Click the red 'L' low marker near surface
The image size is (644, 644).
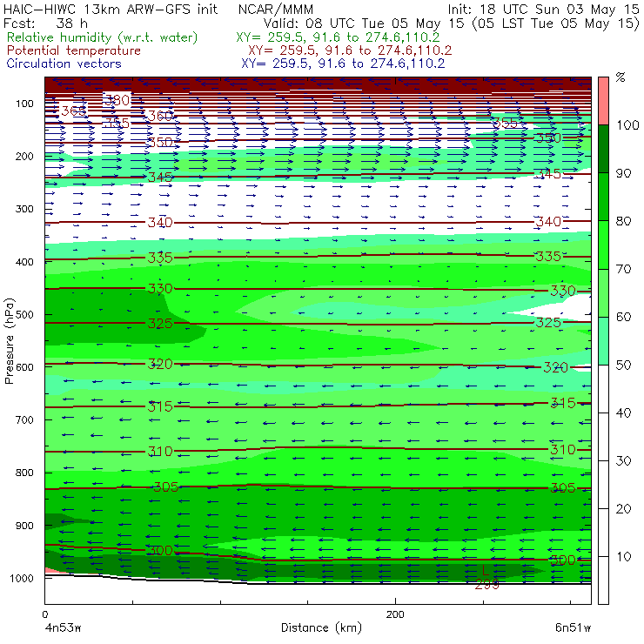coord(485,570)
